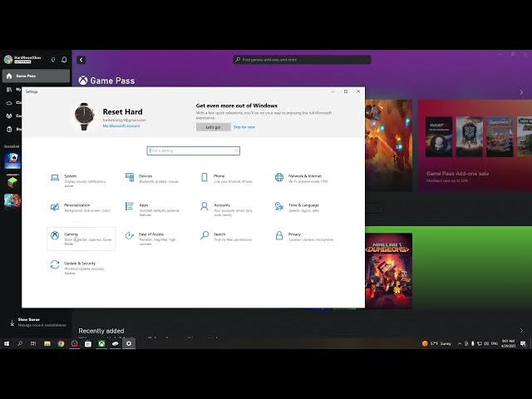Image resolution: width=532 pixels, height=399 pixels.
Task: Open taskbar search magnifier
Action: [x=20, y=343]
